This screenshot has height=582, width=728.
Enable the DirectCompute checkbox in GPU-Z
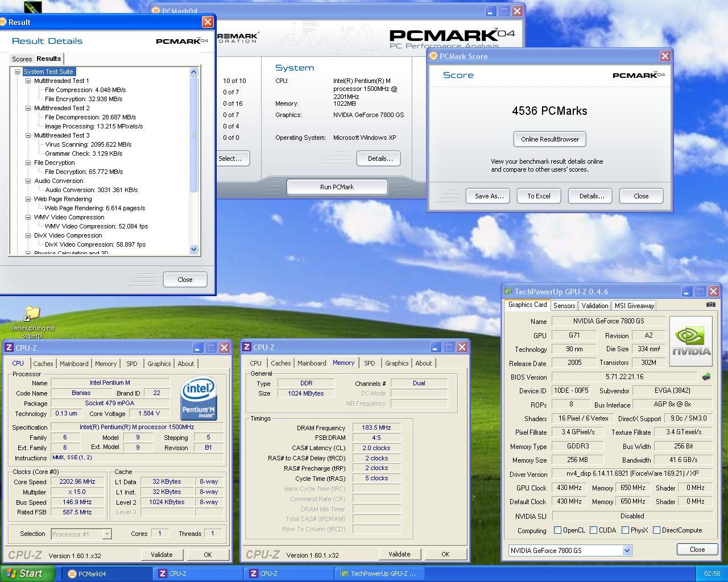pyautogui.click(x=657, y=530)
